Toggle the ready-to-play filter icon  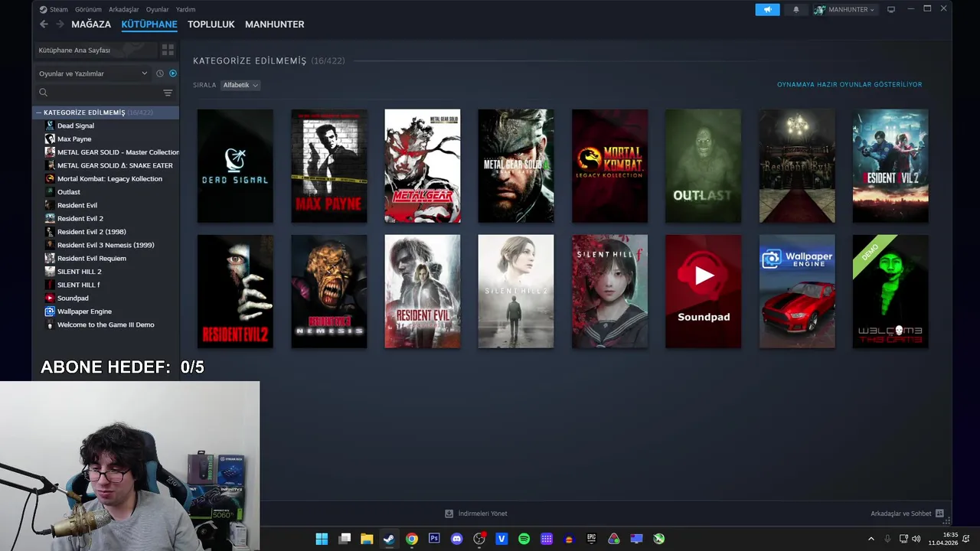[172, 73]
